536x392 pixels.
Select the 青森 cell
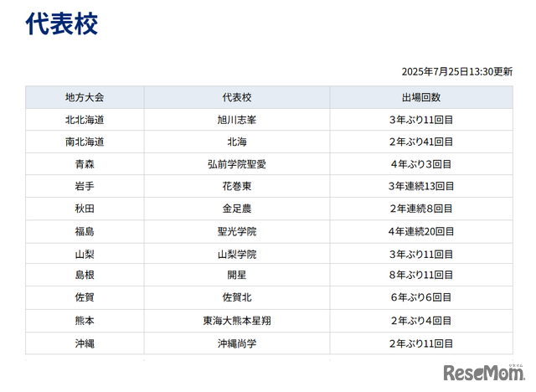[x=85, y=164]
